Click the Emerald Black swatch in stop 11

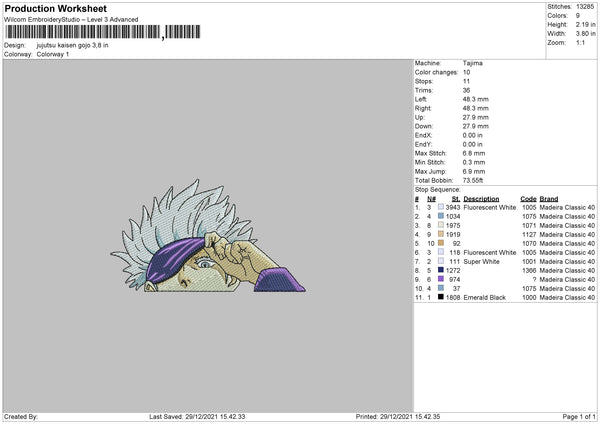coord(441,297)
